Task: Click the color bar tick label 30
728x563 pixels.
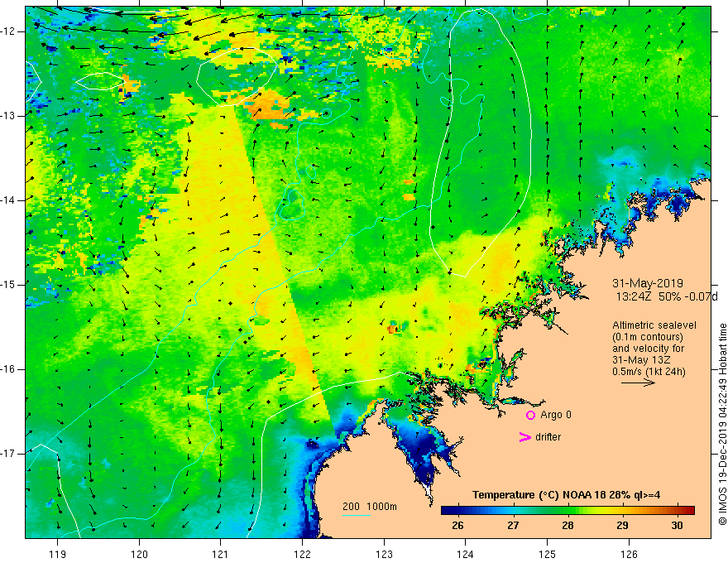Action: [x=677, y=526]
